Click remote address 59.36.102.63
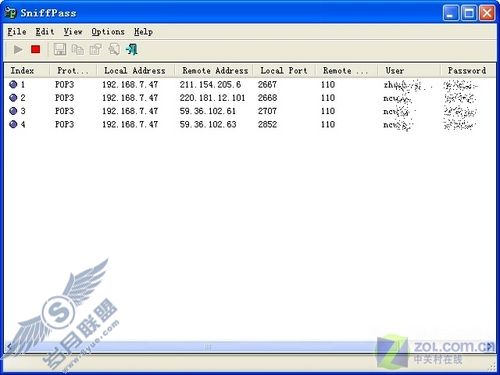The image size is (500, 375). point(208,124)
